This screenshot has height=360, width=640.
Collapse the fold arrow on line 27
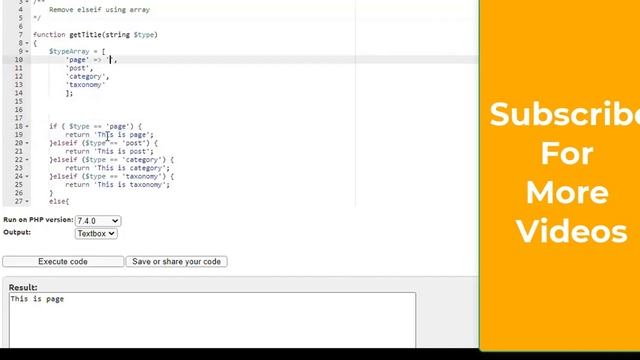27,202
